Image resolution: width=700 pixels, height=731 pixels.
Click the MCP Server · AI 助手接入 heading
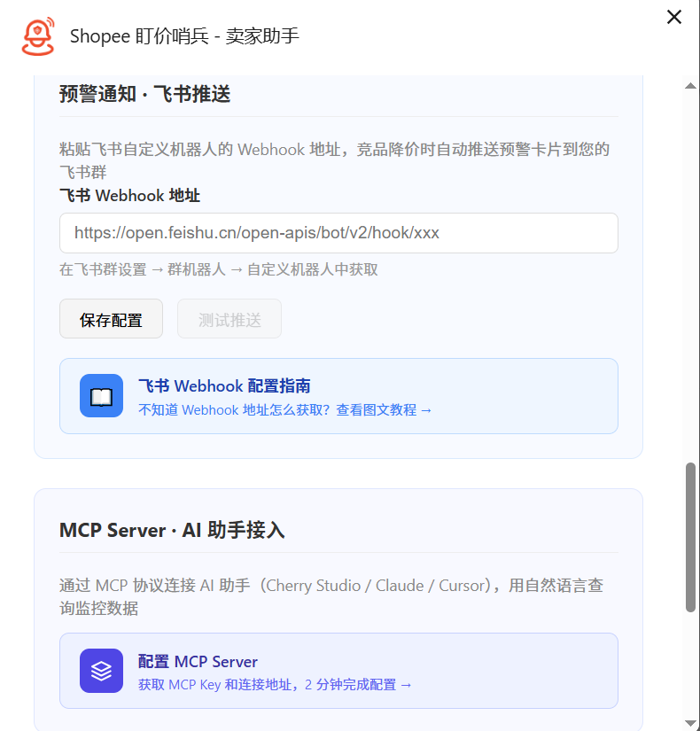(x=172, y=530)
